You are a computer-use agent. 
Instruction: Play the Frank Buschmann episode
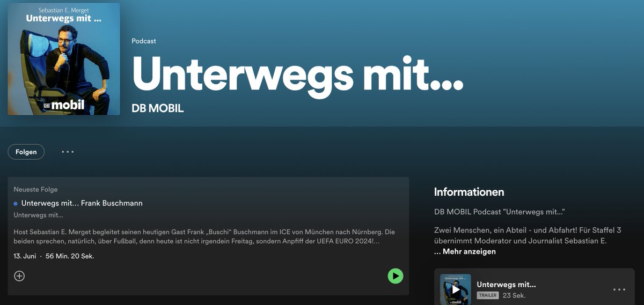(x=396, y=276)
